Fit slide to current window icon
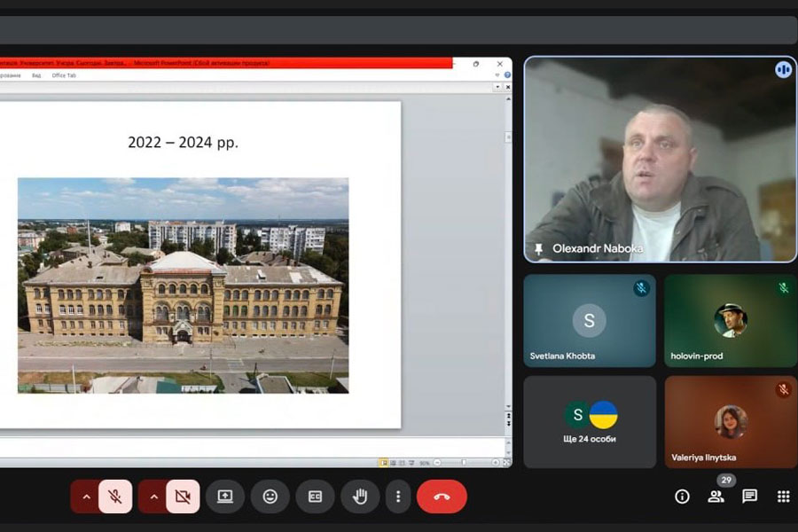 tap(506, 463)
